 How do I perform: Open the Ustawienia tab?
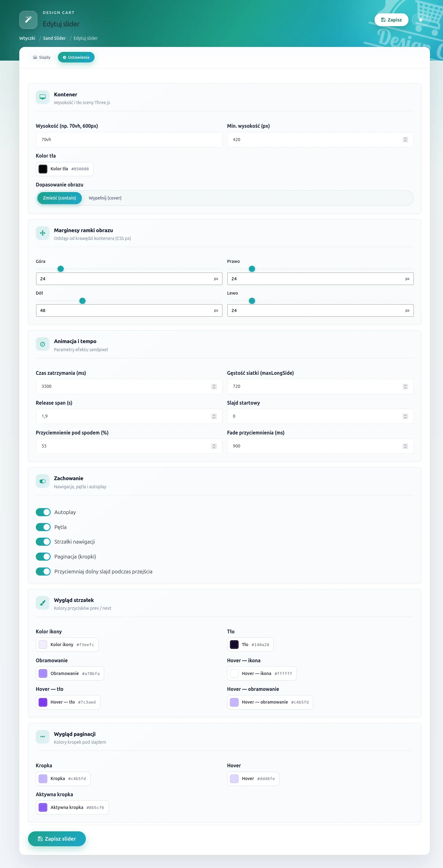[76, 57]
